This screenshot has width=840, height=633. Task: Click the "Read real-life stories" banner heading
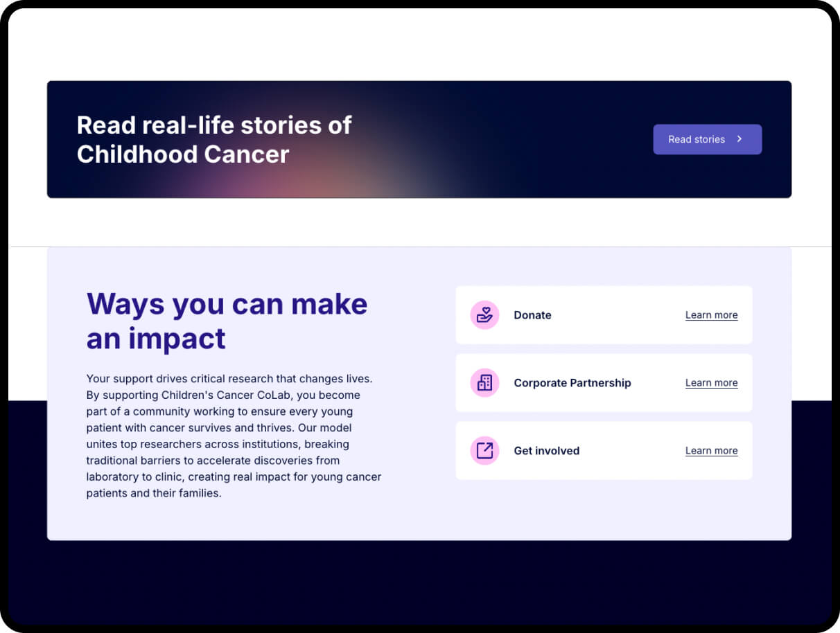[x=214, y=125]
